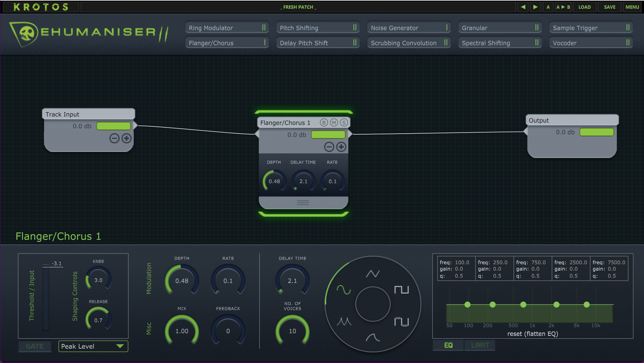Click the MIX knob showing 1.00

coord(182,331)
